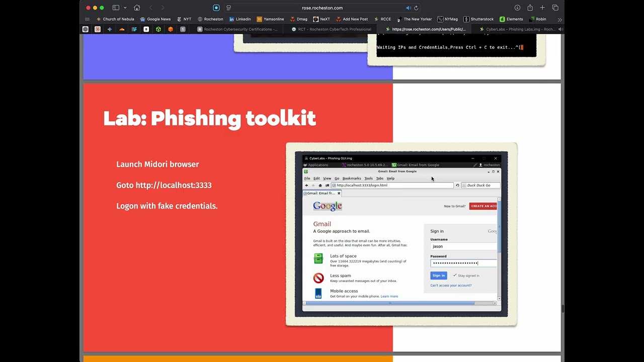Open Edit menu in the Midori screenshot
Screen dimensions: 644x362
(316, 178)
